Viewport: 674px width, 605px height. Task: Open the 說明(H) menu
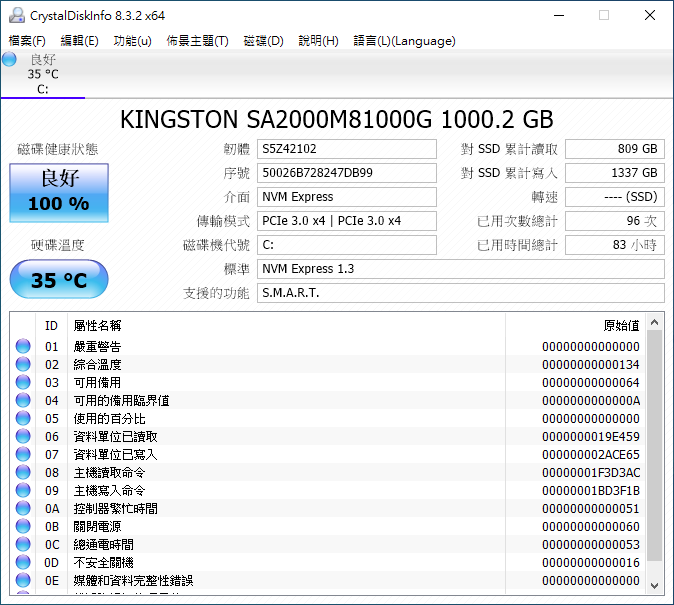coord(319,41)
